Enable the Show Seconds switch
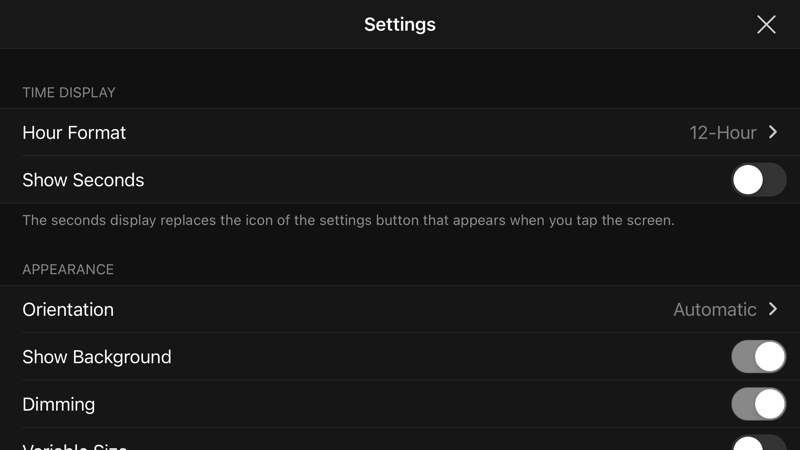800x450 pixels. point(758,180)
